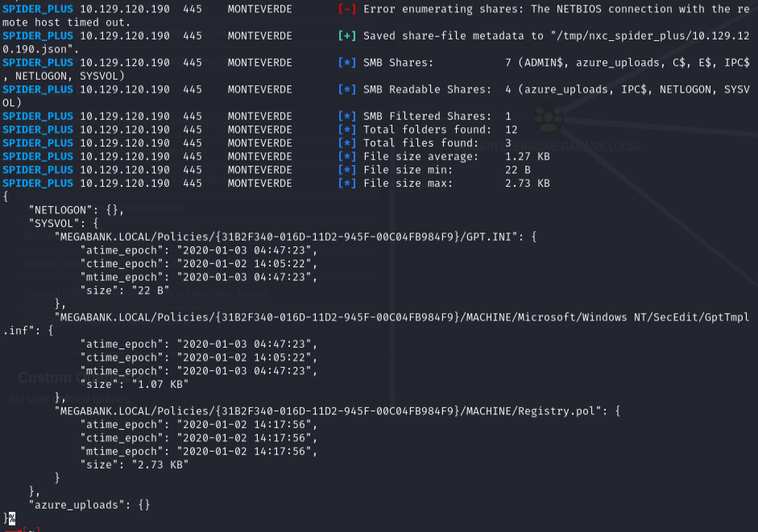Click the "File size average: 1.27 KB" line
Image resolution: width=758 pixels, height=532 pixels.
click(x=456, y=156)
